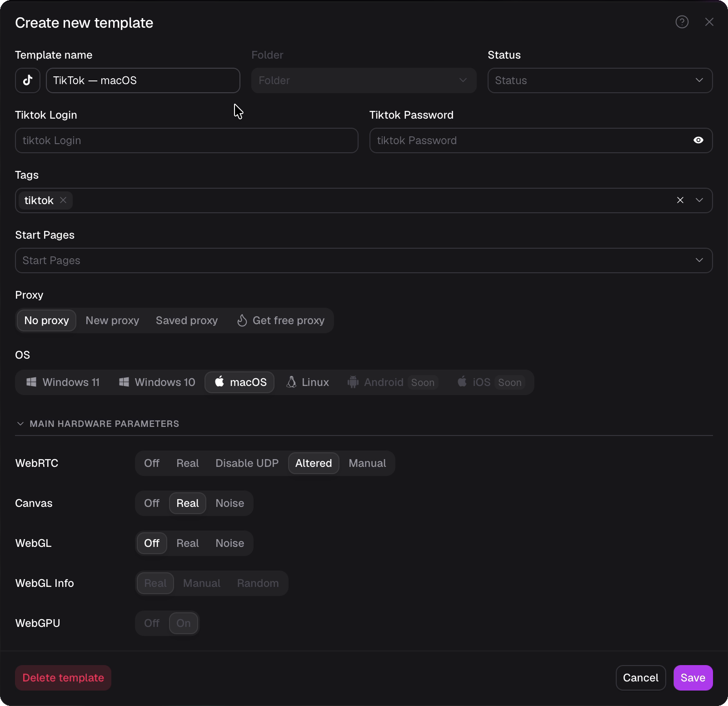
Task: Click the Delete template button
Action: [63, 678]
